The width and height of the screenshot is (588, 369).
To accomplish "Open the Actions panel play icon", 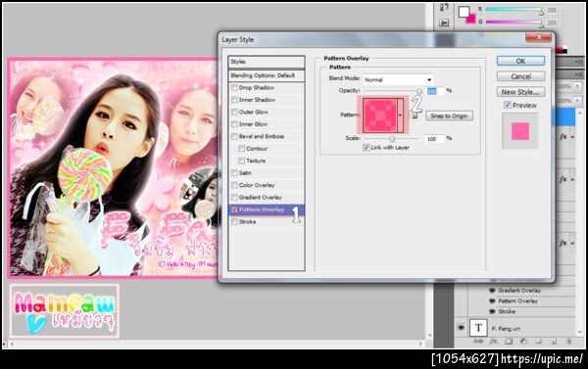I will pyautogui.click(x=444, y=23).
